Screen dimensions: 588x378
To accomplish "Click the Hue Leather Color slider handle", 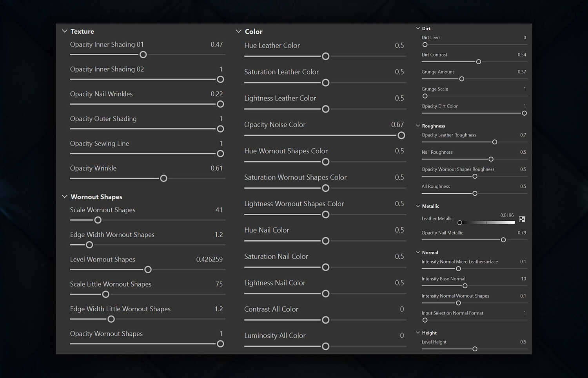I will 325,56.
